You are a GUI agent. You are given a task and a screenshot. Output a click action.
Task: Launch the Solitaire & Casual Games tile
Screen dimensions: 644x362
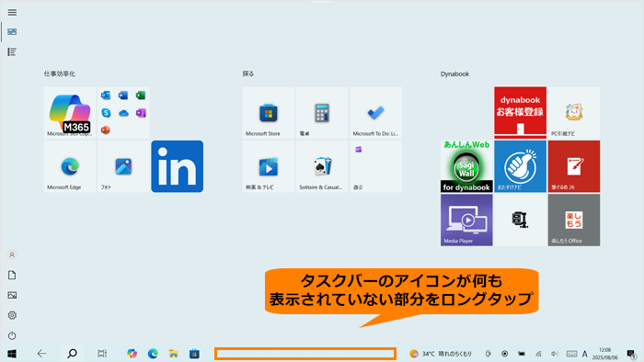click(x=322, y=166)
